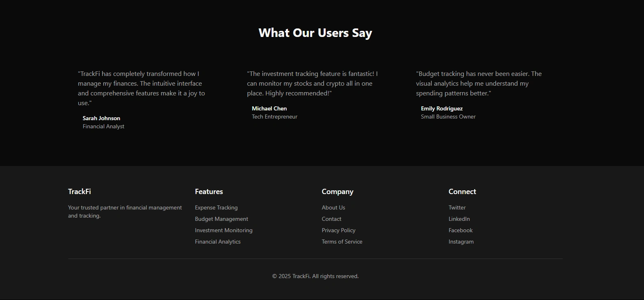The image size is (644, 300).
Task: Open the Expense Tracking footer link
Action: click(x=216, y=207)
